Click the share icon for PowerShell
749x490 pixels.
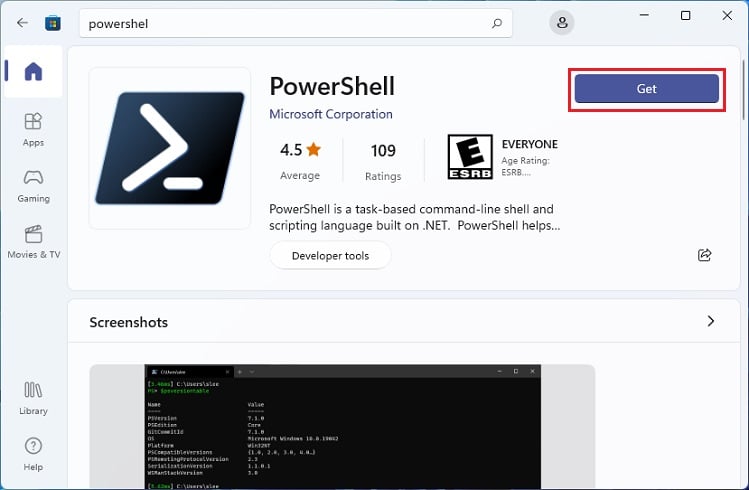pos(705,255)
